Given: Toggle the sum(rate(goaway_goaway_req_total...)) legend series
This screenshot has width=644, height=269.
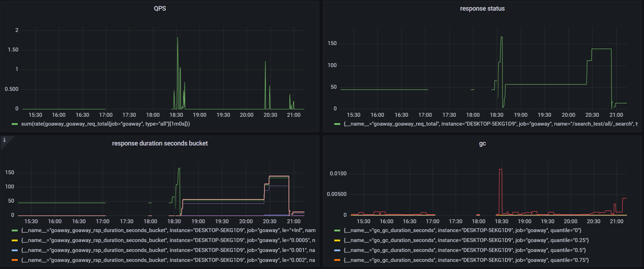Looking at the screenshot, I should tap(106, 124).
